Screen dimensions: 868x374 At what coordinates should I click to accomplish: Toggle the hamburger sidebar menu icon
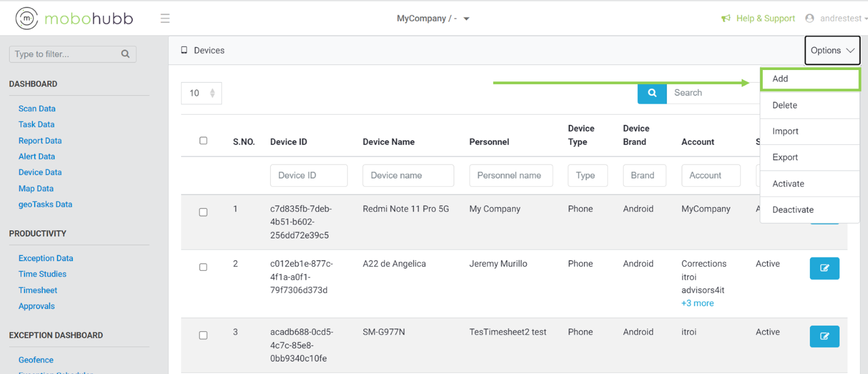pos(165,18)
